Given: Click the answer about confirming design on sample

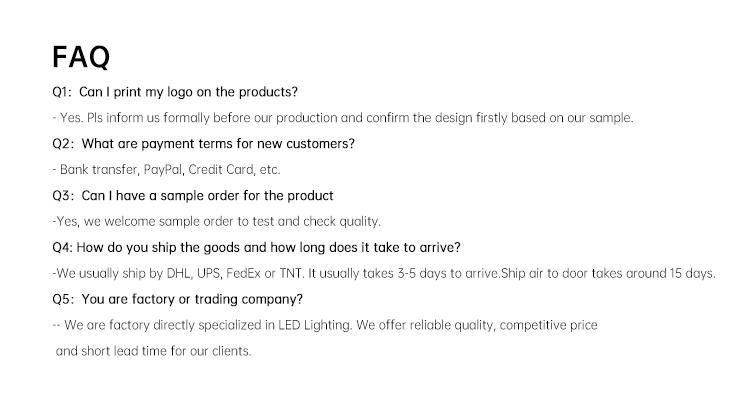Looking at the screenshot, I should [x=343, y=118].
